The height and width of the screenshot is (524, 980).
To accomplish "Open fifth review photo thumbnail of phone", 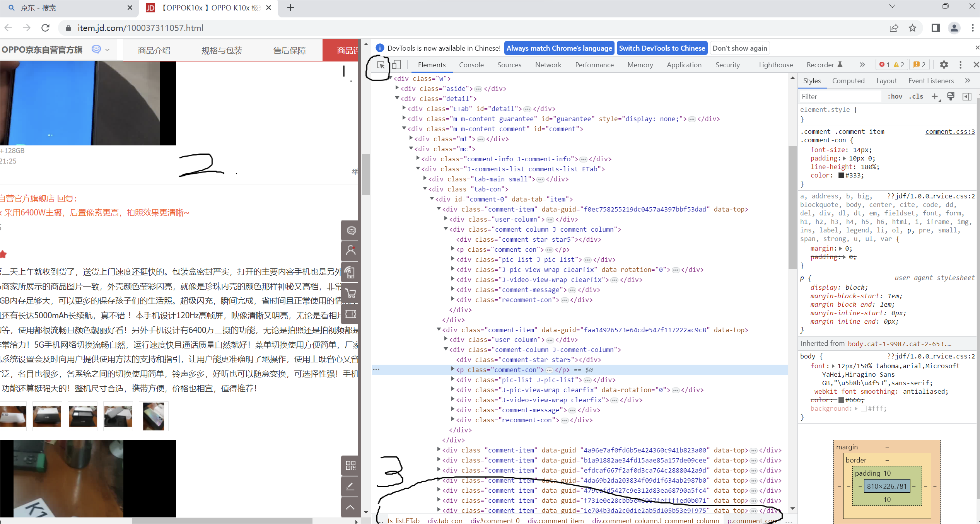I will pyautogui.click(x=154, y=416).
